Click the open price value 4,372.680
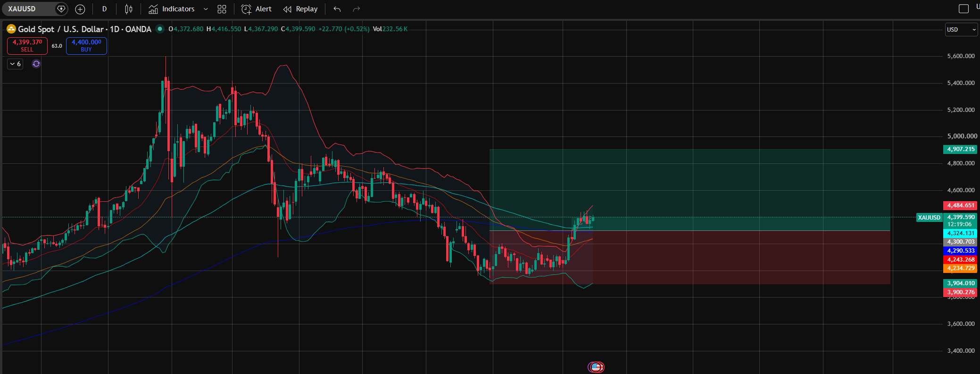 point(189,29)
